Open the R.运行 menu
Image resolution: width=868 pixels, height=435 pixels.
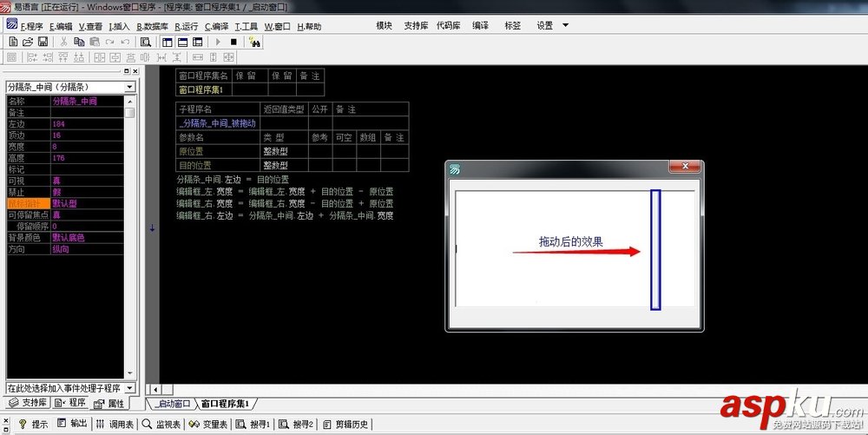(x=187, y=26)
